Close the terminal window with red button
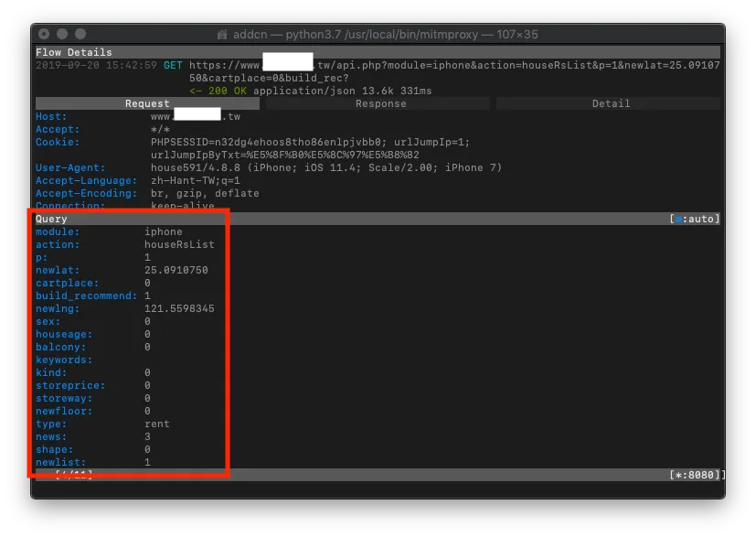Image resolution: width=756 pixels, height=537 pixels. tap(44, 35)
